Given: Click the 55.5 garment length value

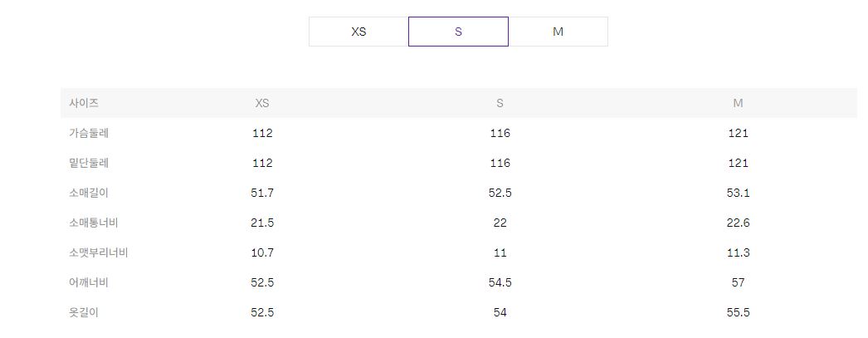Looking at the screenshot, I should pos(738,312).
